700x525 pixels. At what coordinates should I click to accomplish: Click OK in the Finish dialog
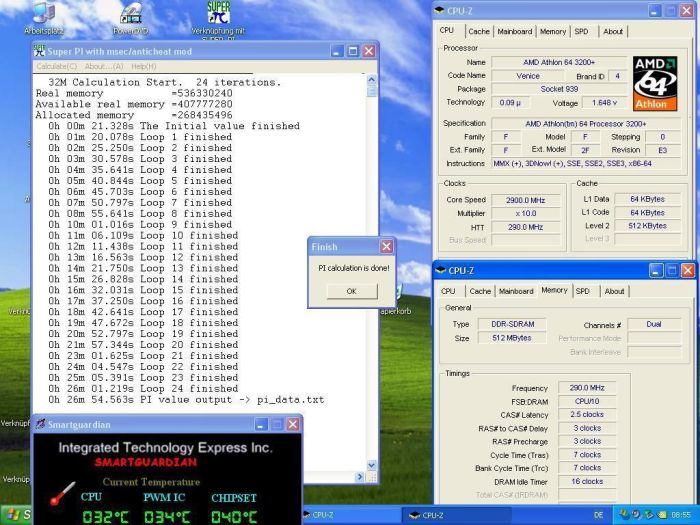point(352,291)
